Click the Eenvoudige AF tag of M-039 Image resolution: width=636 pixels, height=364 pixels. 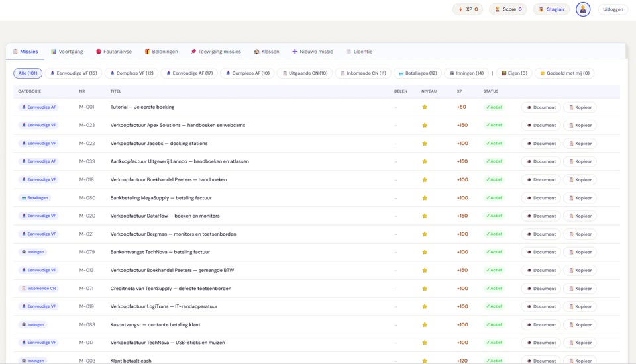click(38, 161)
